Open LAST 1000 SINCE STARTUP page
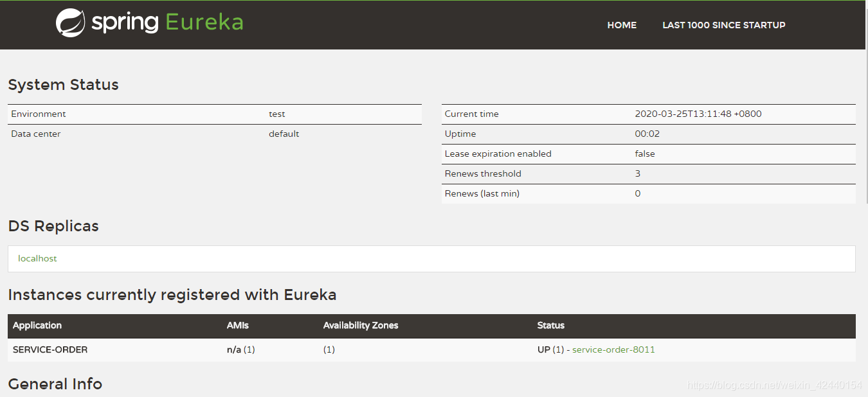 724,25
